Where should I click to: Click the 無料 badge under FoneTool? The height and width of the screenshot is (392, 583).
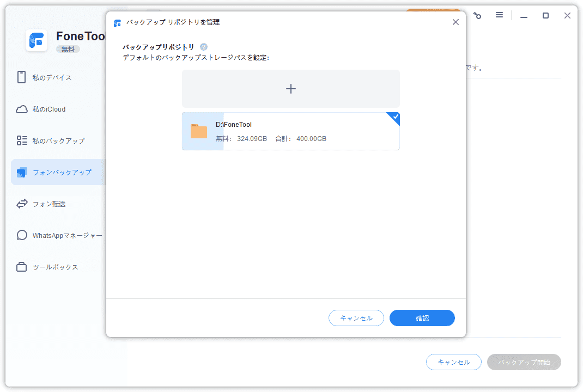click(x=68, y=49)
